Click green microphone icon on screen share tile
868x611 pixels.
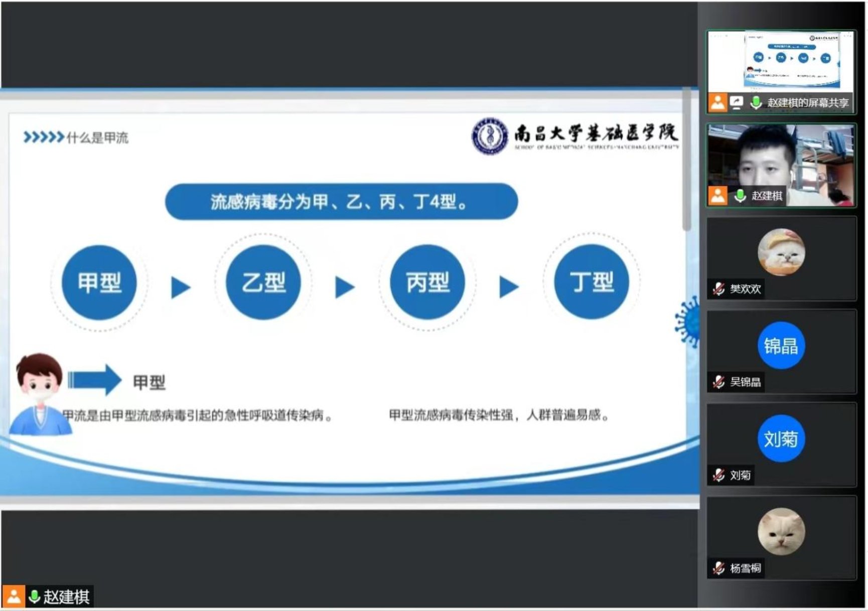[x=756, y=102]
